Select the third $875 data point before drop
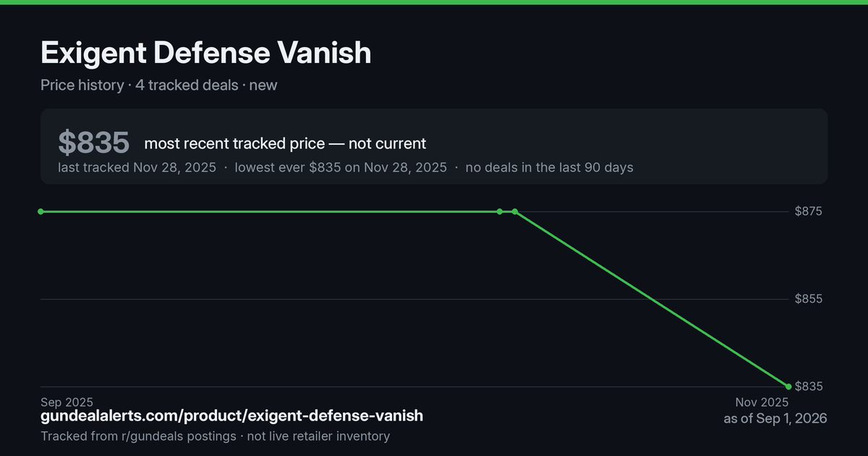The image size is (868, 456). coord(514,211)
